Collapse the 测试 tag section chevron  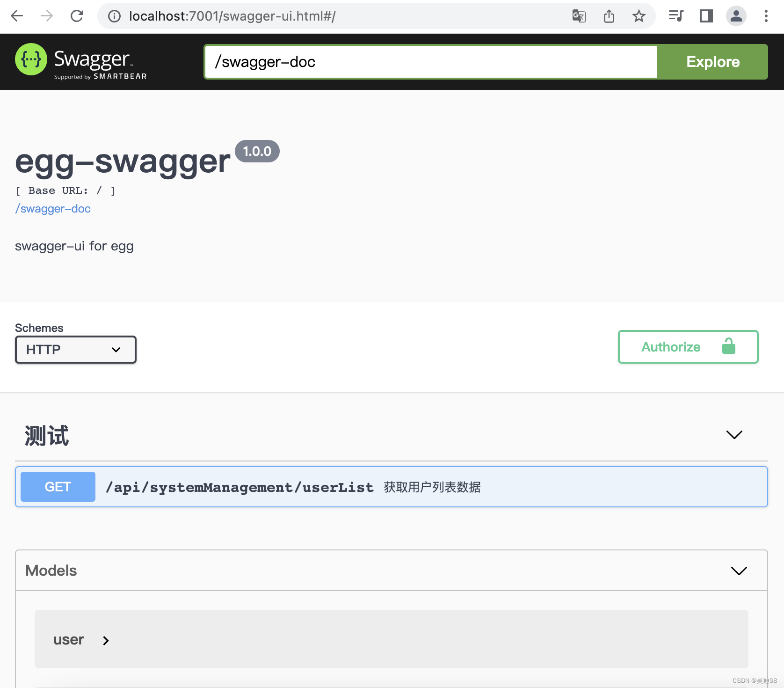tap(734, 435)
